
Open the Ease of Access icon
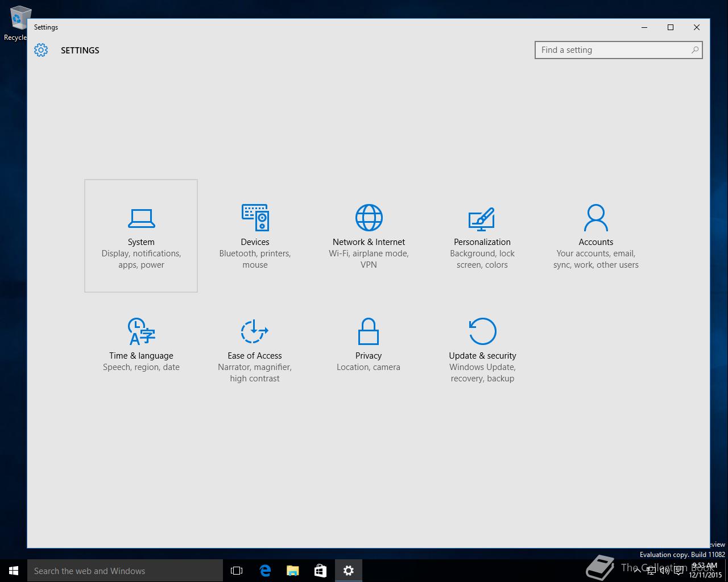coord(254,331)
